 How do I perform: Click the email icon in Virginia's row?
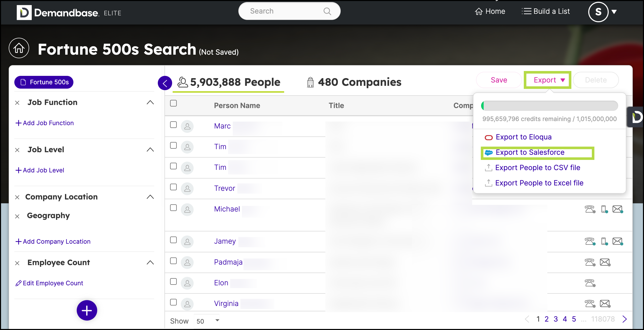[x=605, y=304]
